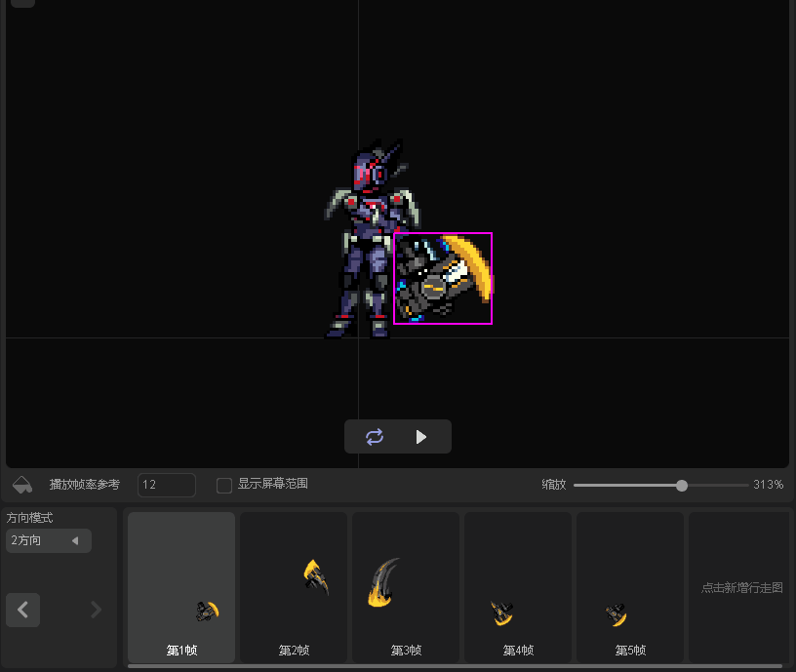
Task: Go to previous direction with left arrow
Action: (x=22, y=610)
